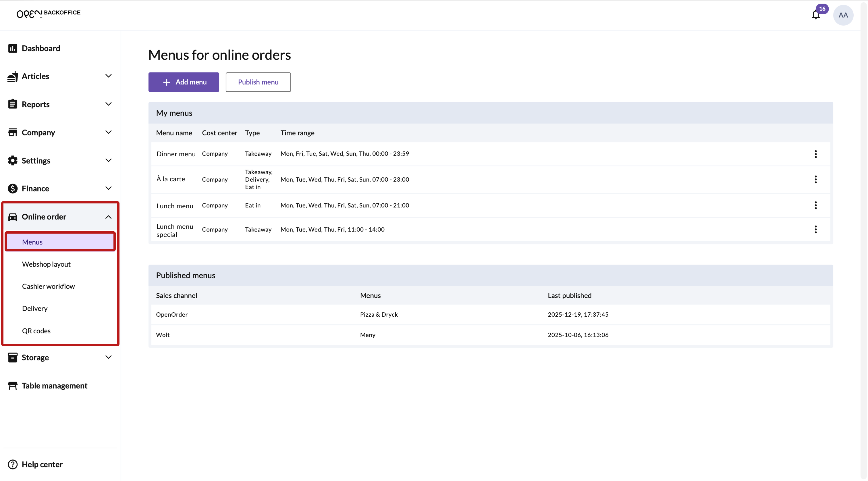Click the Open Backoffice logo
The image size is (868, 481).
[49, 14]
